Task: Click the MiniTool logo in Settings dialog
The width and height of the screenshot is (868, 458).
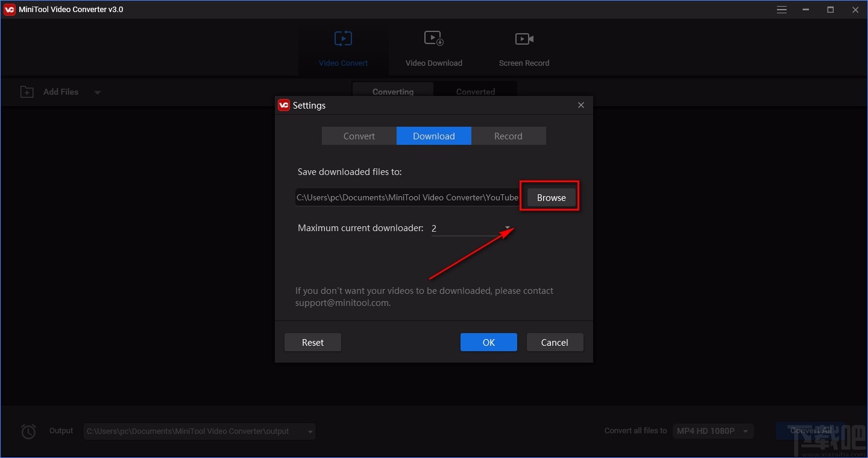Action: 284,104
